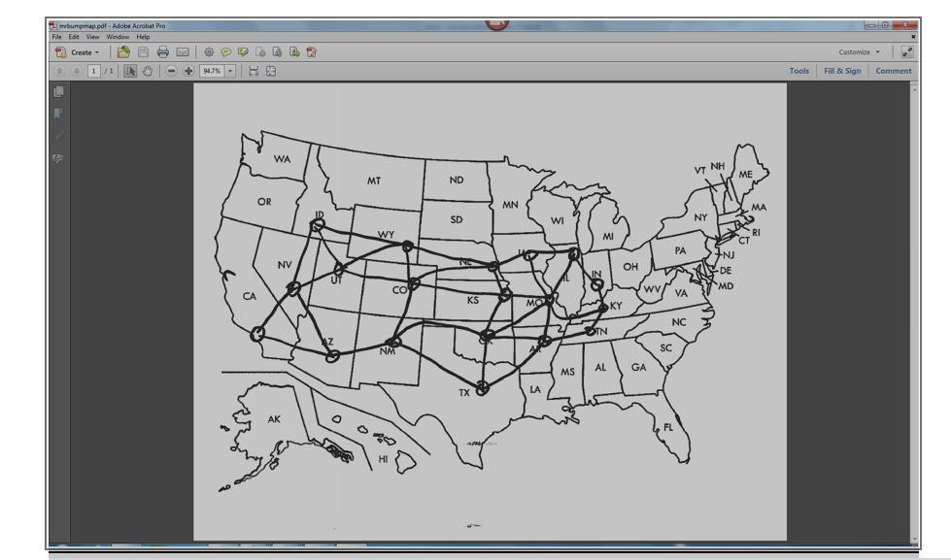The height and width of the screenshot is (560, 951).
Task: Add a Sticky Note comment
Action: point(225,51)
